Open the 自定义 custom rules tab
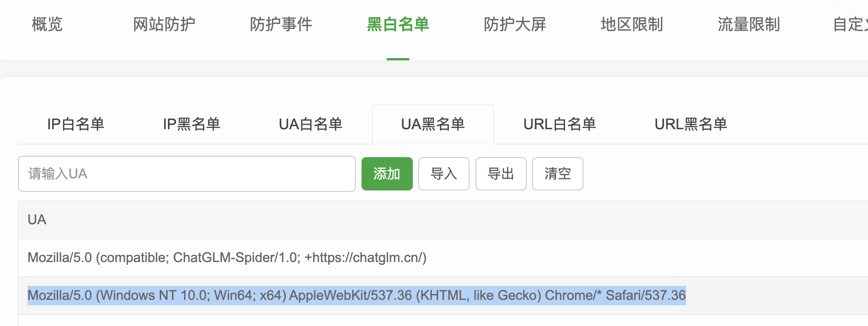 click(855, 25)
